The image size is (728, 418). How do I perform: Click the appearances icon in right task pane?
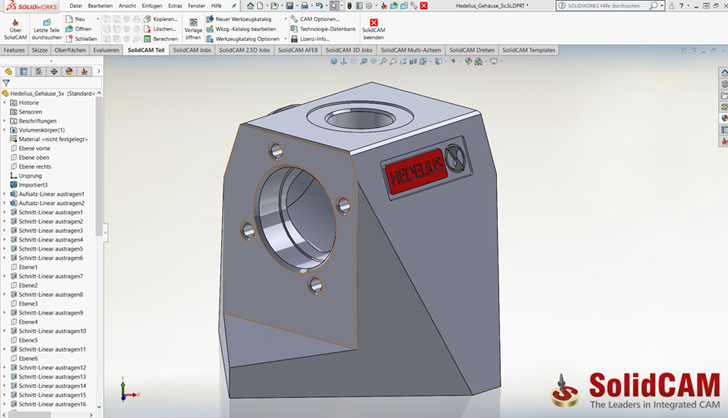724,118
